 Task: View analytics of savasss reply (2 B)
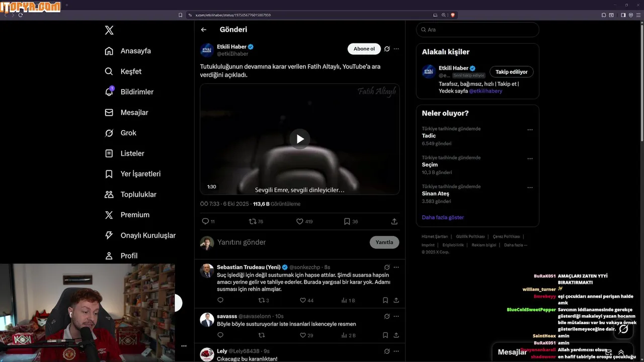tap(345, 335)
